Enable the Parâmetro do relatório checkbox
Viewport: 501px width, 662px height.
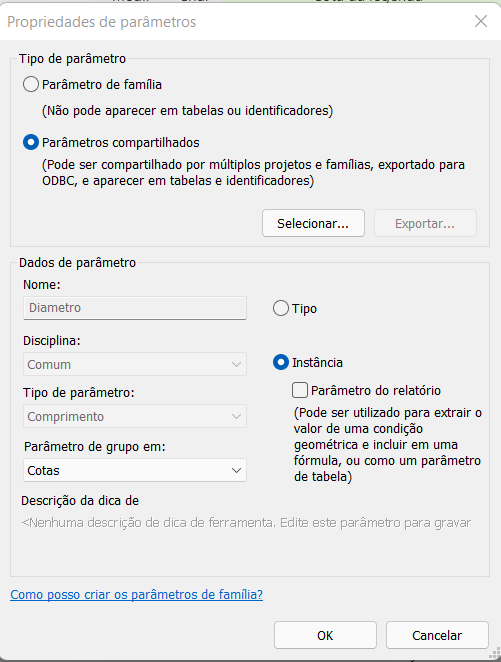point(300,390)
